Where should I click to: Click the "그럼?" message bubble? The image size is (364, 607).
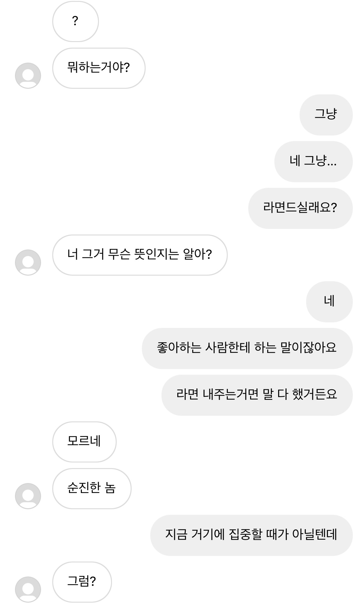click(x=82, y=582)
